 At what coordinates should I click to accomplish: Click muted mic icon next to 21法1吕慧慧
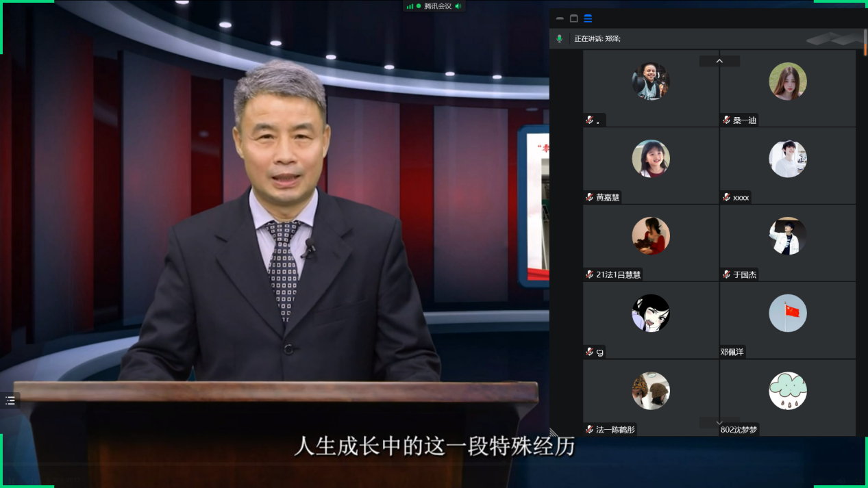[x=589, y=274]
